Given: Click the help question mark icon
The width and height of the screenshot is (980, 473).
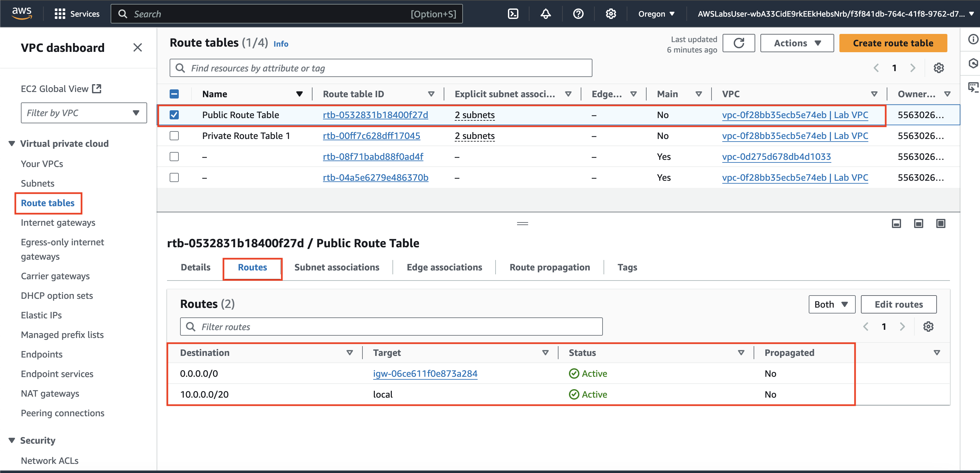Looking at the screenshot, I should [578, 14].
